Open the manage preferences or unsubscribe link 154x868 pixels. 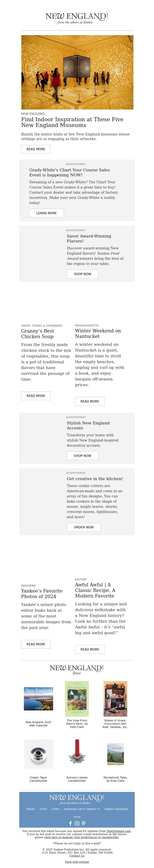[81, 837]
